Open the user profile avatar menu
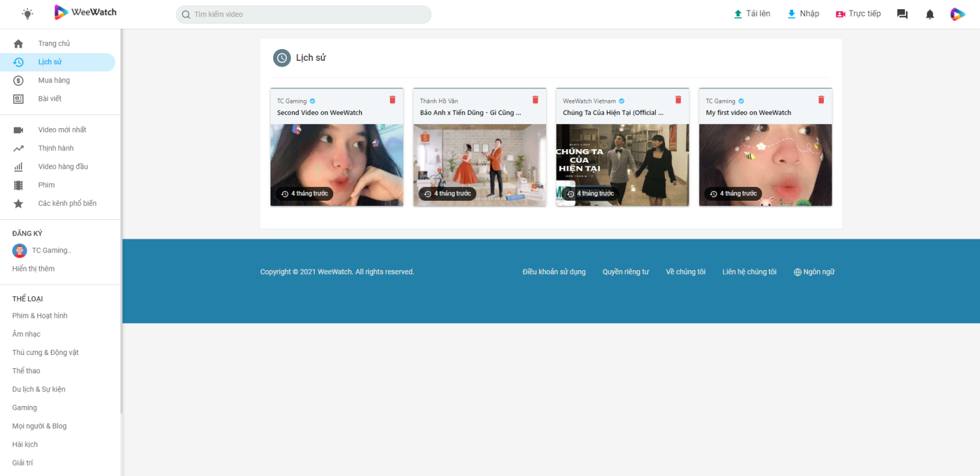The height and width of the screenshot is (476, 980). click(x=957, y=14)
